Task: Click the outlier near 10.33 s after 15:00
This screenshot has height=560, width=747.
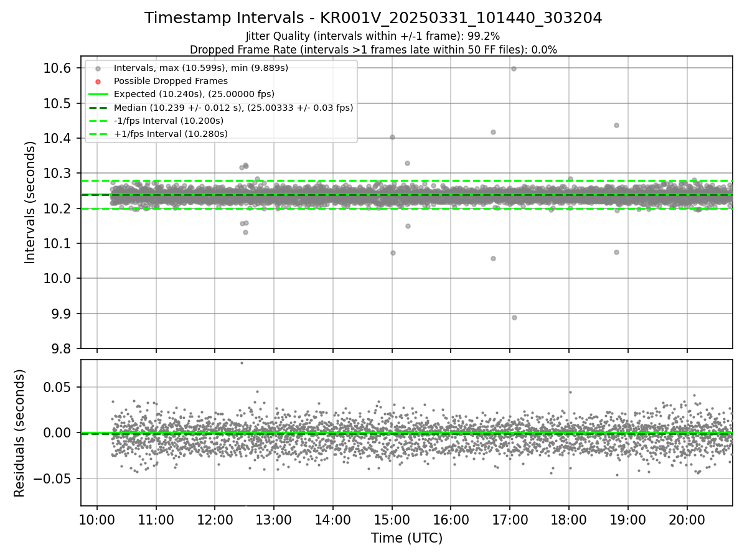Action: [x=407, y=163]
